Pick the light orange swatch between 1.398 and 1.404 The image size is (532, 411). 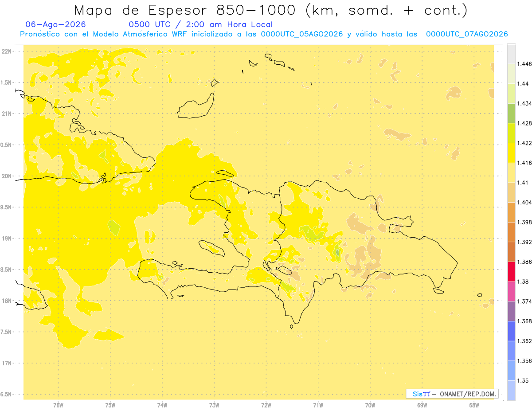pyautogui.click(x=511, y=212)
